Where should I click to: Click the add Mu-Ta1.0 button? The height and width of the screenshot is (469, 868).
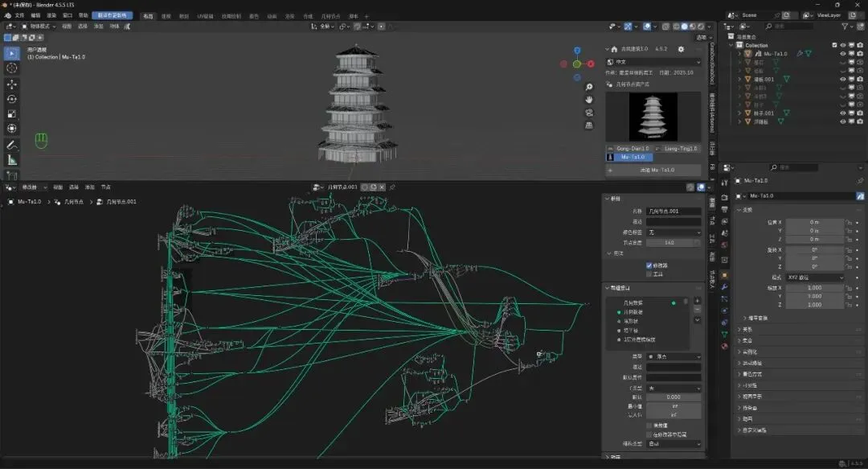pos(657,170)
